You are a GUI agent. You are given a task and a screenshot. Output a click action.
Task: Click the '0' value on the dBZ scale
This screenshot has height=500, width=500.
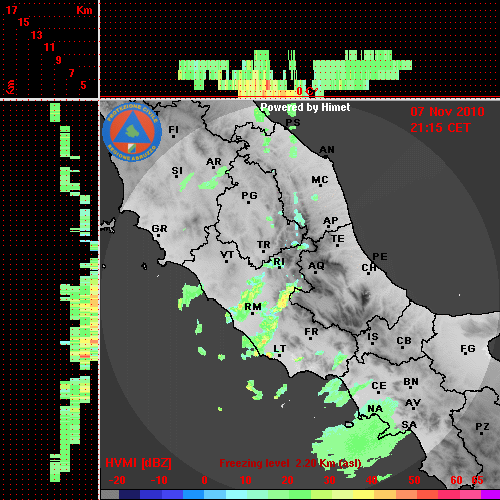tap(204, 480)
